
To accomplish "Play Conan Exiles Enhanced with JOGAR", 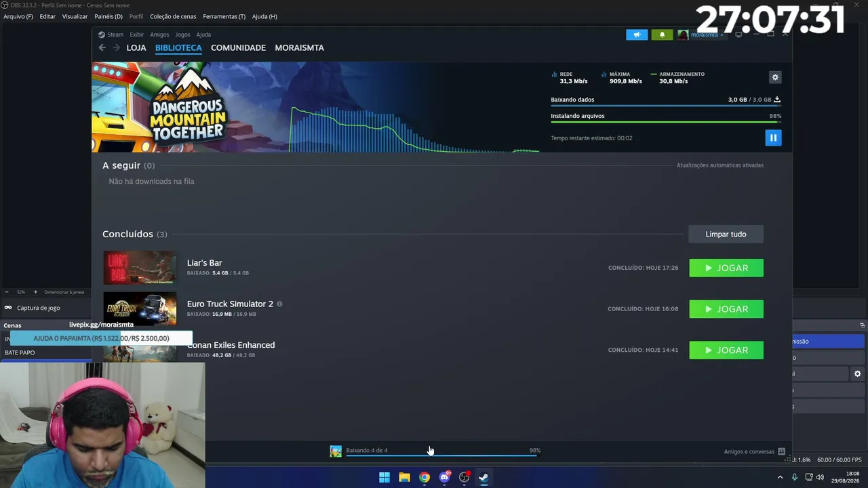I will (726, 350).
